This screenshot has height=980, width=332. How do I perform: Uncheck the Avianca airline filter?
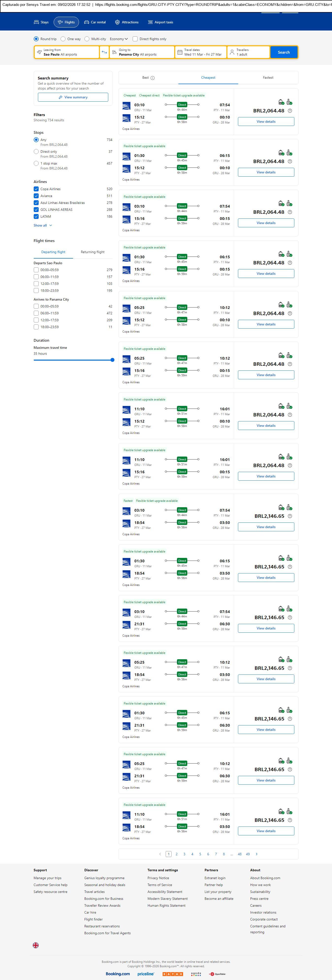point(36,196)
